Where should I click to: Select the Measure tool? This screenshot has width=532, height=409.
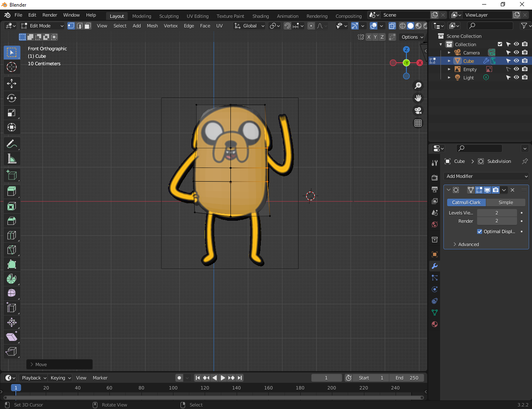coord(12,158)
